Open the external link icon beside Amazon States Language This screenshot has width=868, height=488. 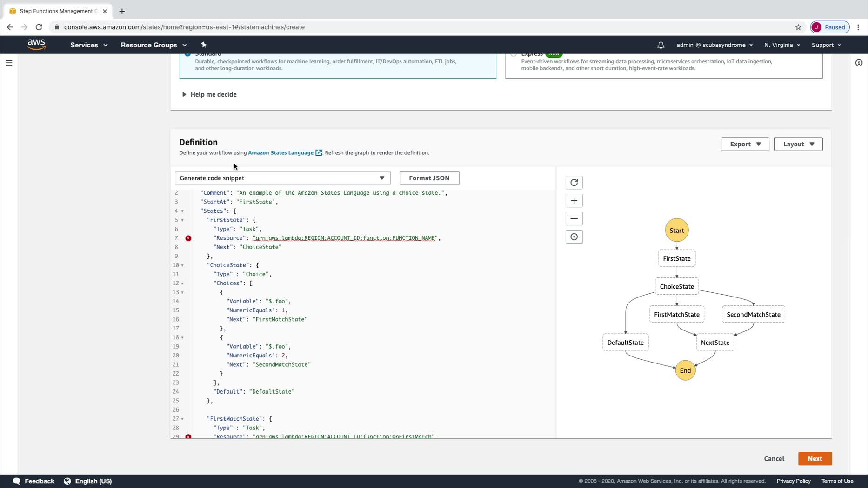coord(319,153)
